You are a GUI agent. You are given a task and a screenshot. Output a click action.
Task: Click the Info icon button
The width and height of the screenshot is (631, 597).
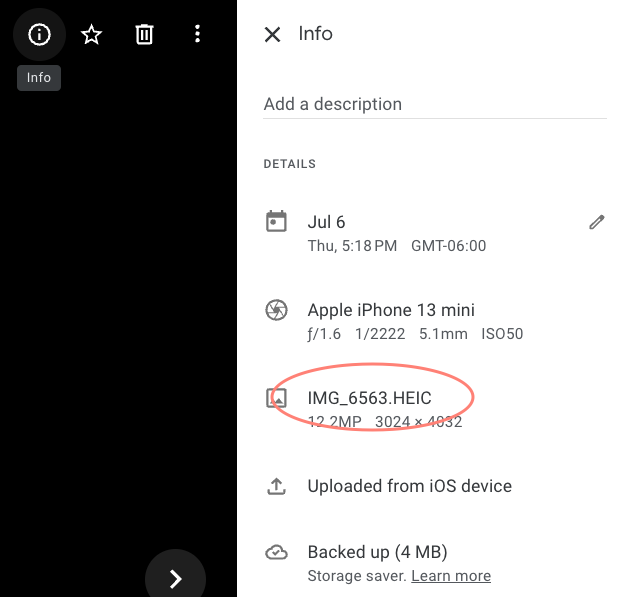click(39, 35)
